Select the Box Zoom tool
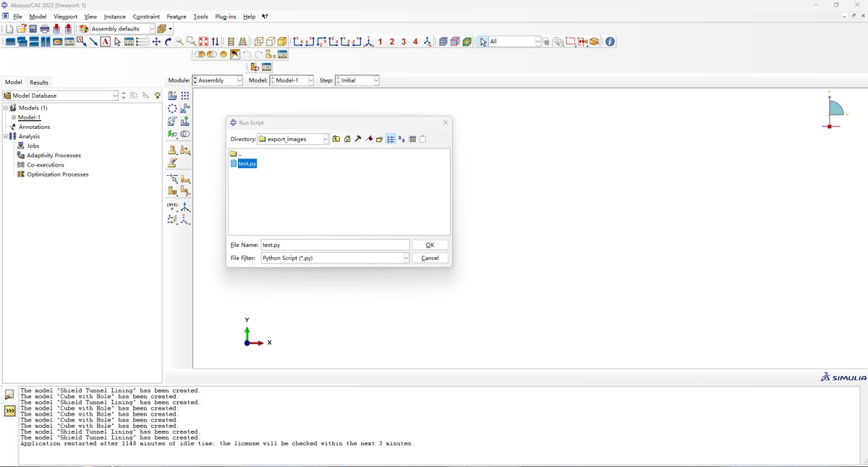 [x=191, y=42]
